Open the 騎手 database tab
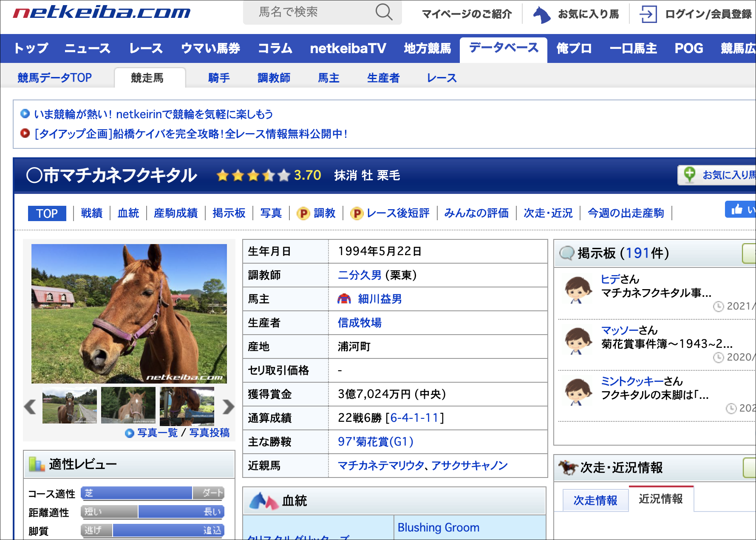 218,78
